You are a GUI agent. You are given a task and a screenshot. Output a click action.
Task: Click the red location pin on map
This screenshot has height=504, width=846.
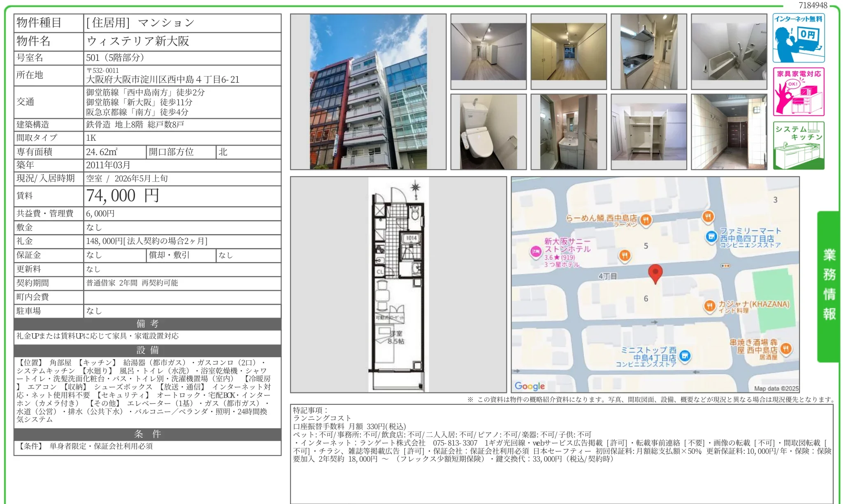[x=655, y=273]
